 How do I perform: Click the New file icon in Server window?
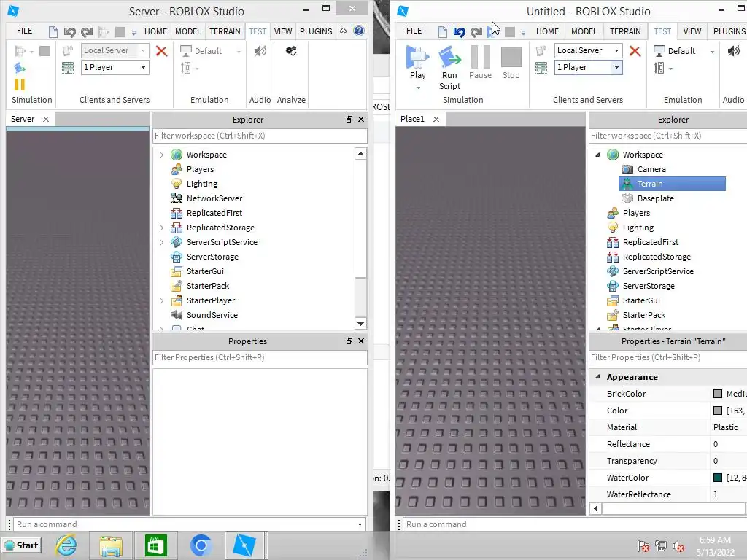coord(53,32)
